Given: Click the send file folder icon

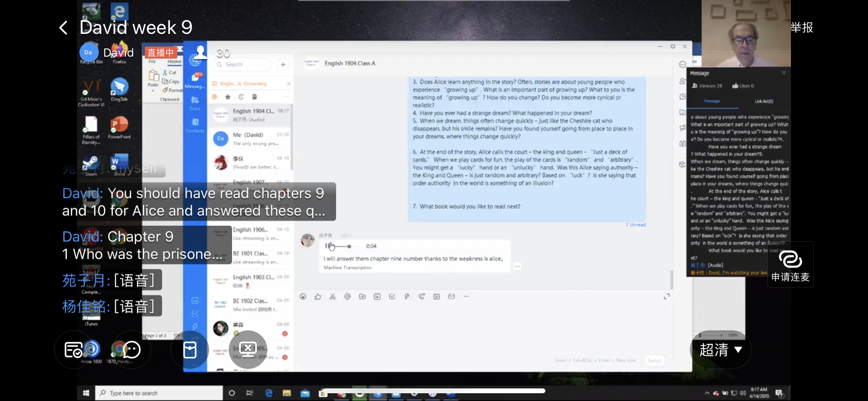Looking at the screenshot, I should point(362,296).
